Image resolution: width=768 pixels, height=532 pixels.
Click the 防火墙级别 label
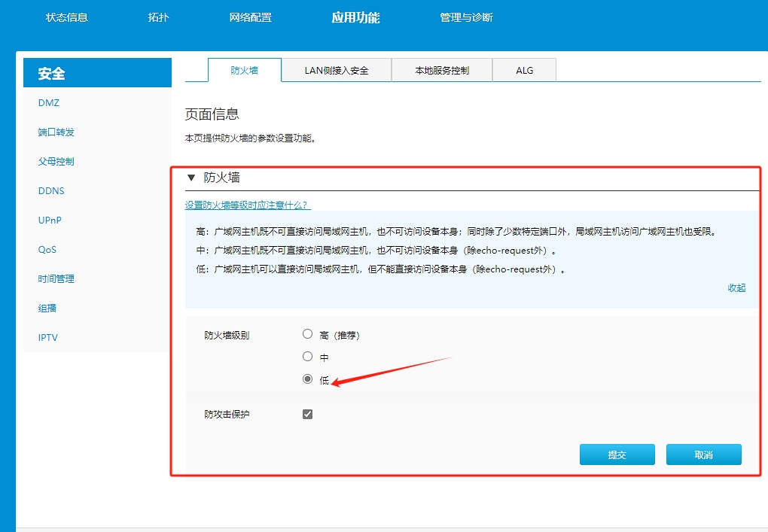227,336
